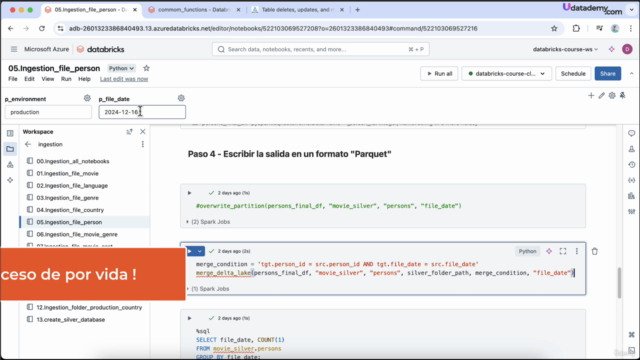
Task: Click Run all button
Action: (439, 73)
